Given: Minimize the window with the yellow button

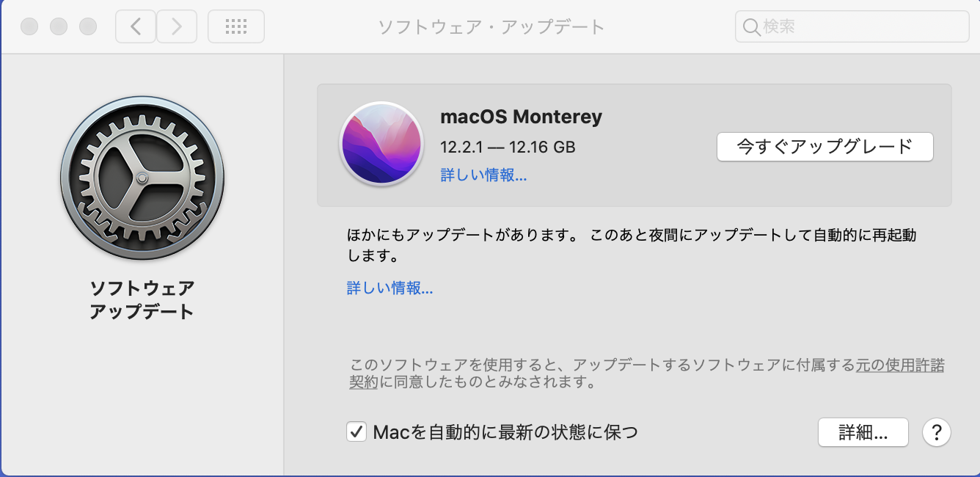Looking at the screenshot, I should (59, 27).
